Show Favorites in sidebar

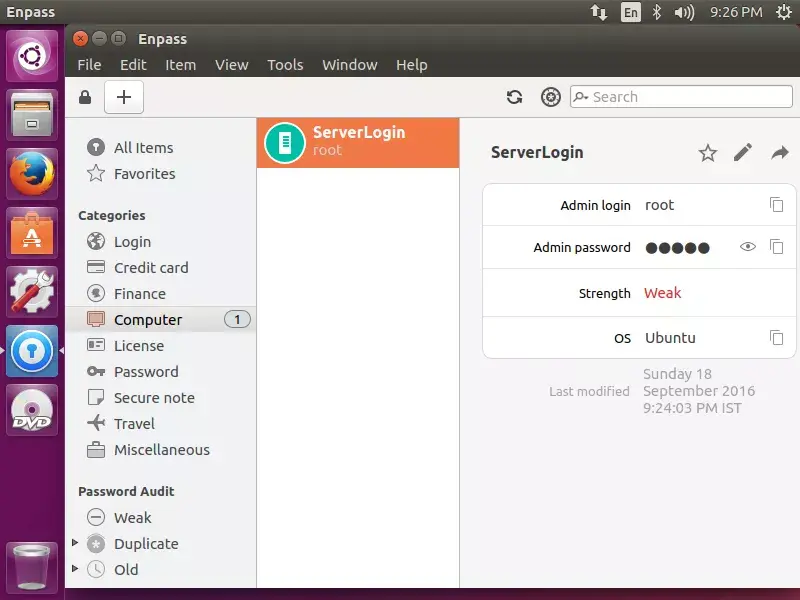(161, 173)
